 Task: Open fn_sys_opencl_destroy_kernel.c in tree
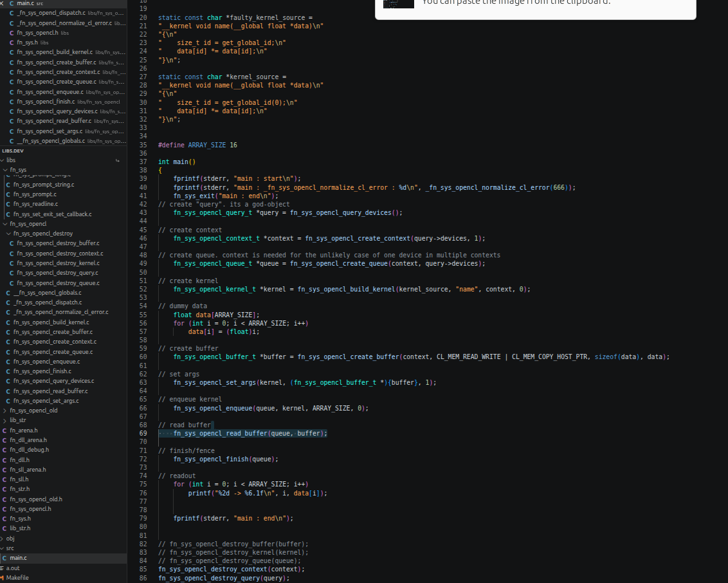point(63,263)
